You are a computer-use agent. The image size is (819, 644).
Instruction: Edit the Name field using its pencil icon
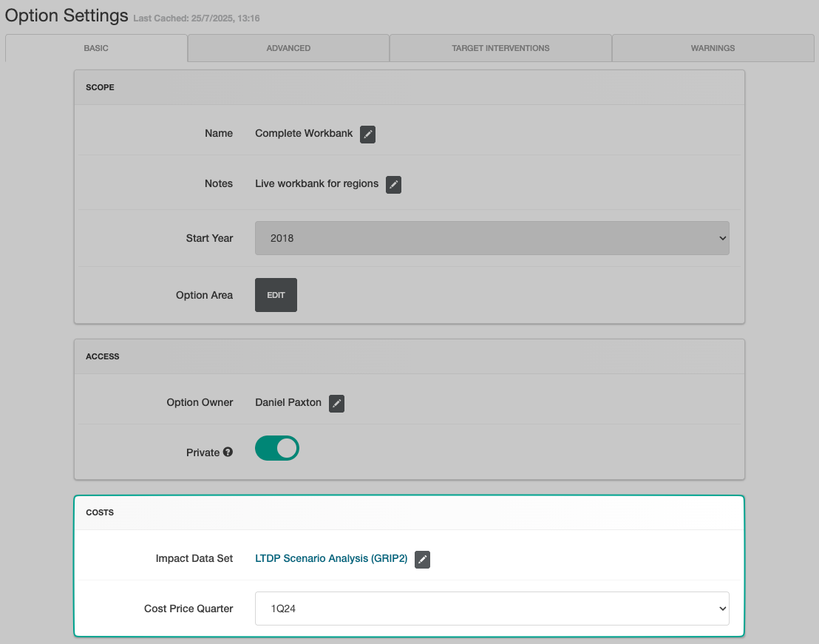[x=367, y=134]
